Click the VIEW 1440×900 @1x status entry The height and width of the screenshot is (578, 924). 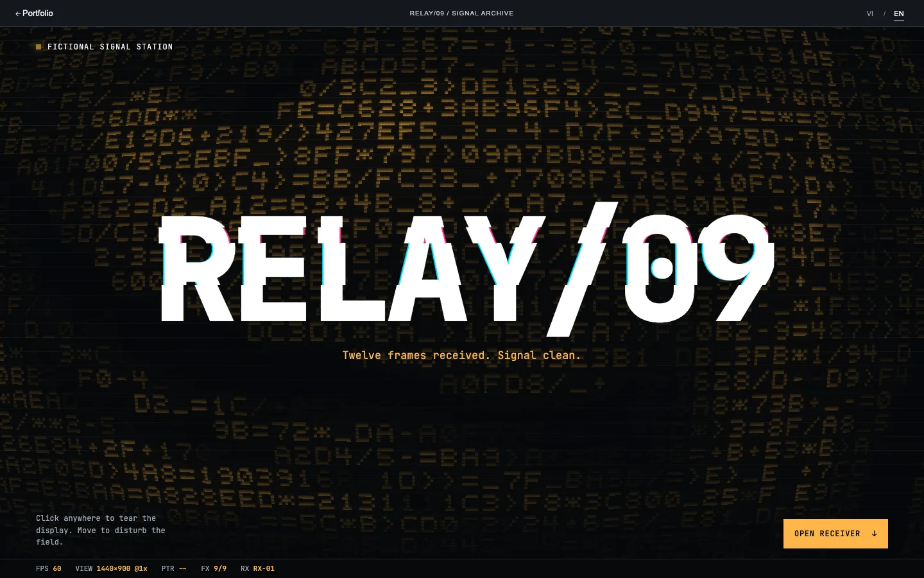(112, 568)
